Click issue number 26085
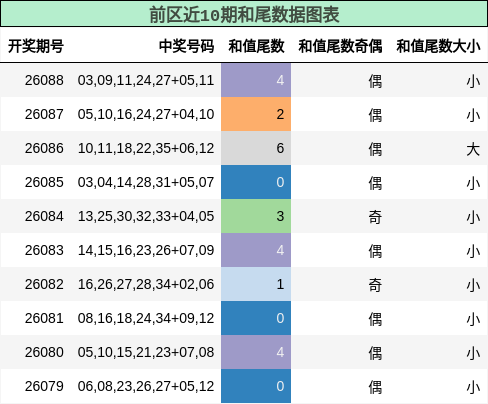 [x=44, y=182]
